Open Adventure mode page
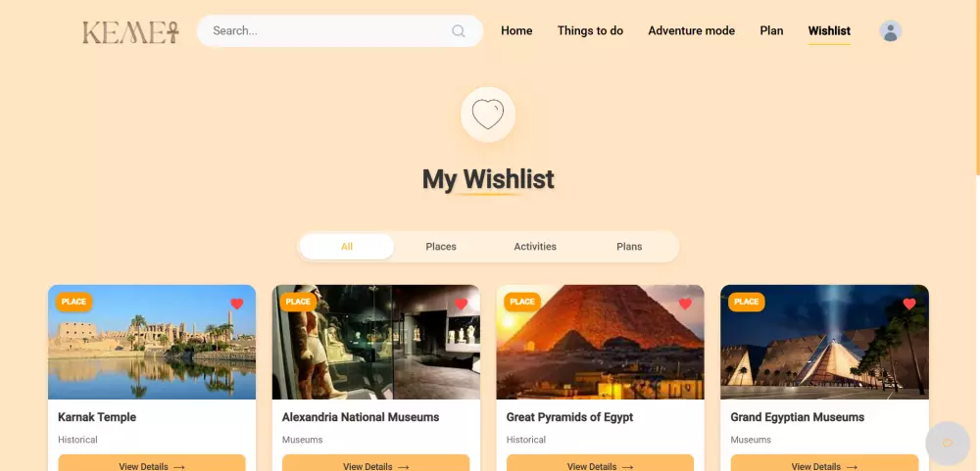Screen dimensions: 980x471 click(691, 30)
